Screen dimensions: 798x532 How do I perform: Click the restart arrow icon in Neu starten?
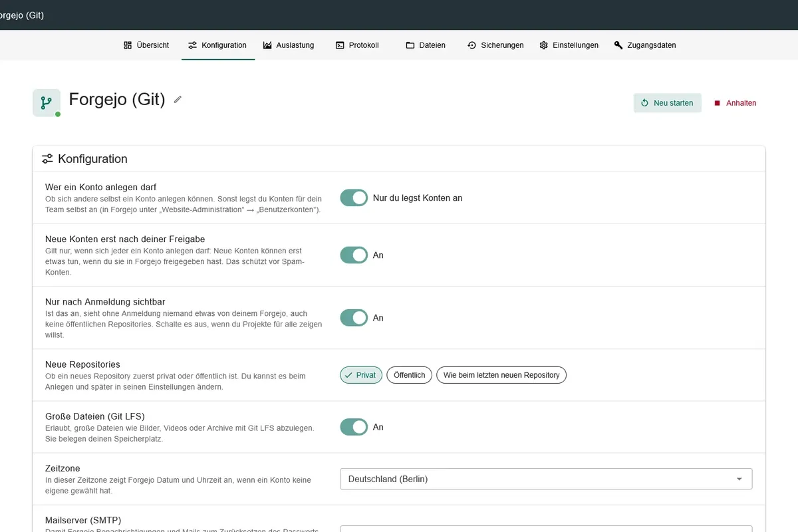(644, 103)
